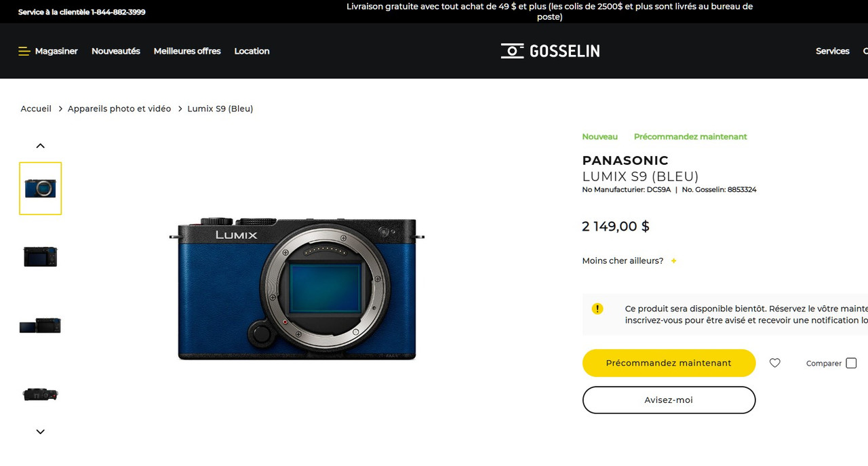This screenshot has width=868, height=466.
Task: Select the camera top view thumbnail
Action: pyautogui.click(x=41, y=393)
